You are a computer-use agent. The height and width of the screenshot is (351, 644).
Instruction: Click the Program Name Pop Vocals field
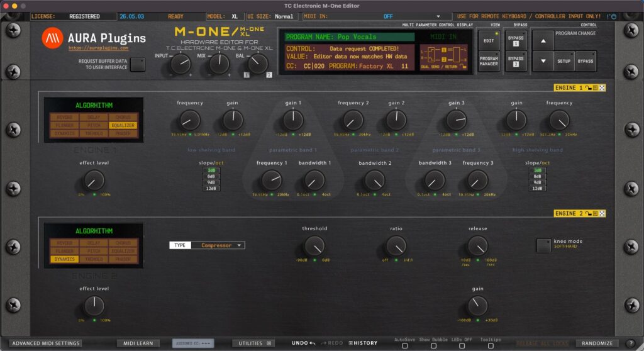tap(350, 37)
